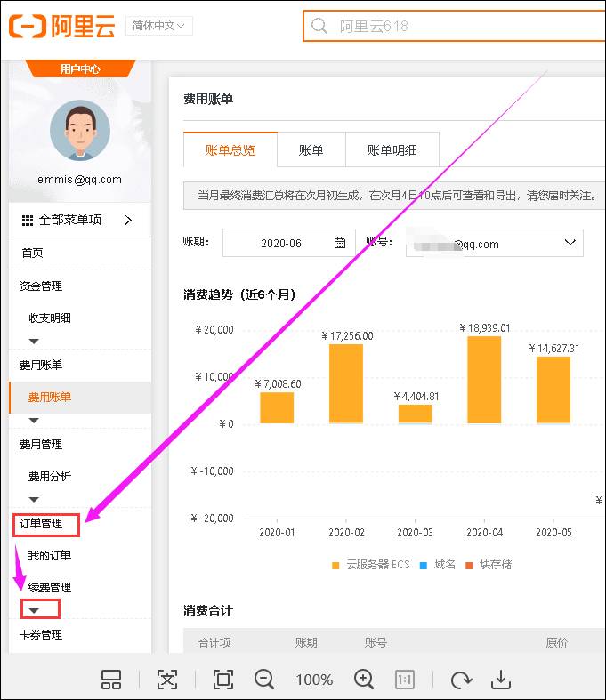Click the 2020-06 billing period field
The height and width of the screenshot is (700, 606).
pyautogui.click(x=289, y=243)
